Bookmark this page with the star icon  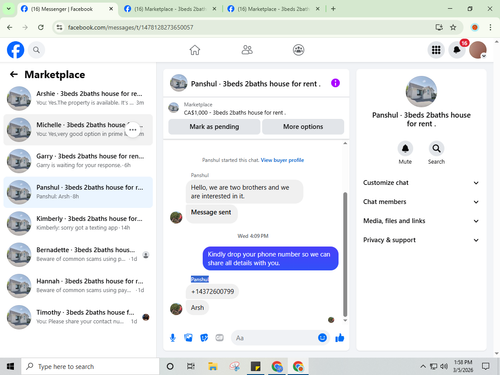(x=453, y=27)
